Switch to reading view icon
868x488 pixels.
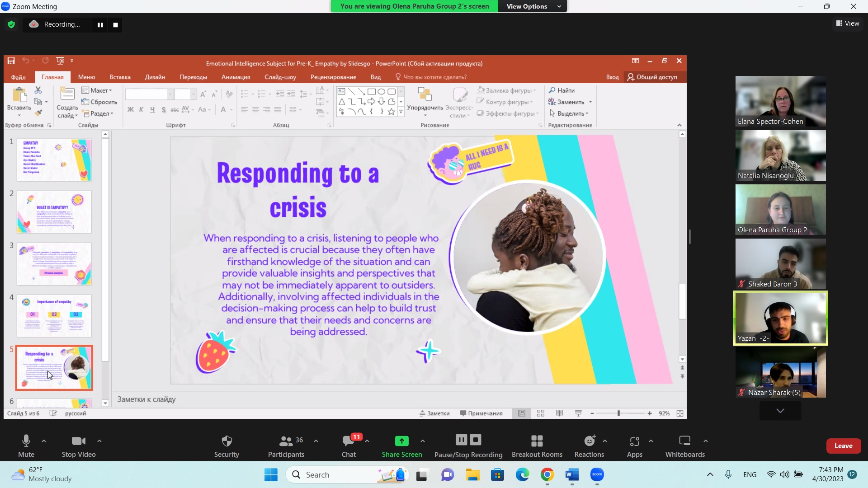(x=559, y=413)
